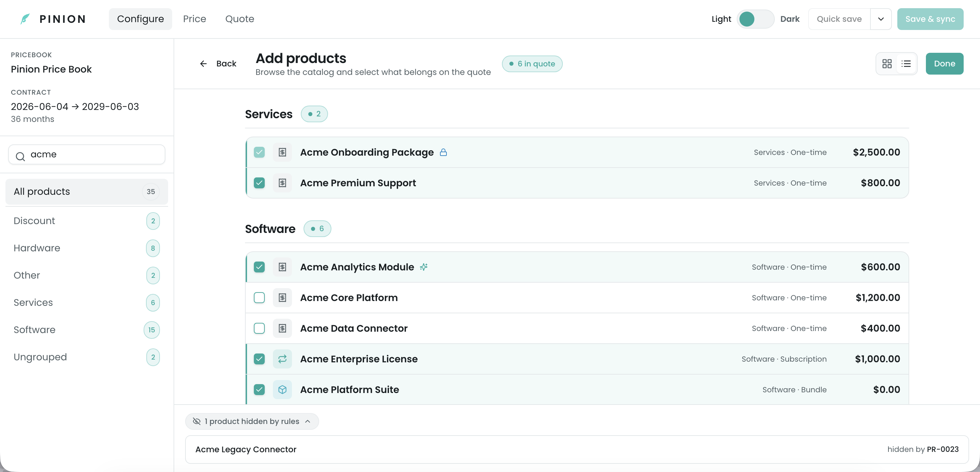Filter by Software category in sidebar
The width and height of the screenshot is (980, 472).
click(x=87, y=330)
